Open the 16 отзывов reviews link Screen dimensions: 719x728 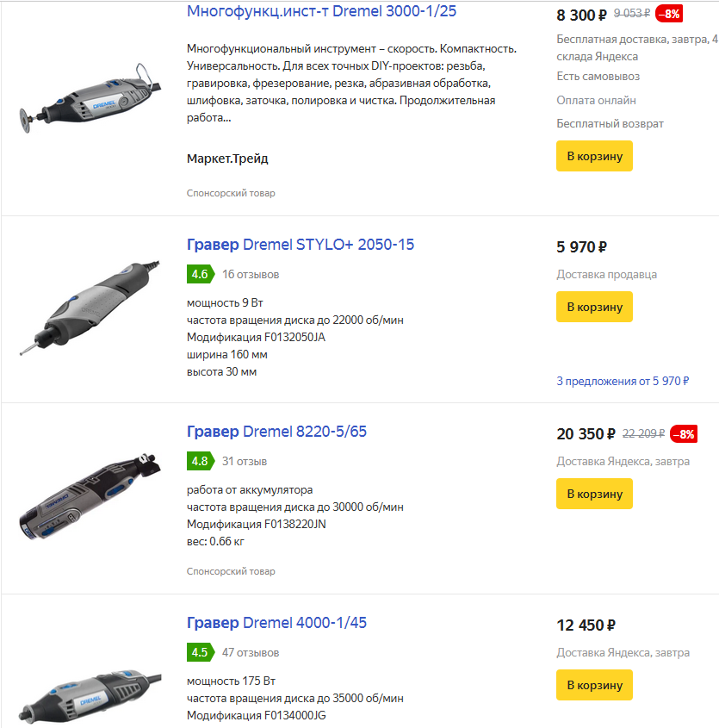tap(251, 275)
